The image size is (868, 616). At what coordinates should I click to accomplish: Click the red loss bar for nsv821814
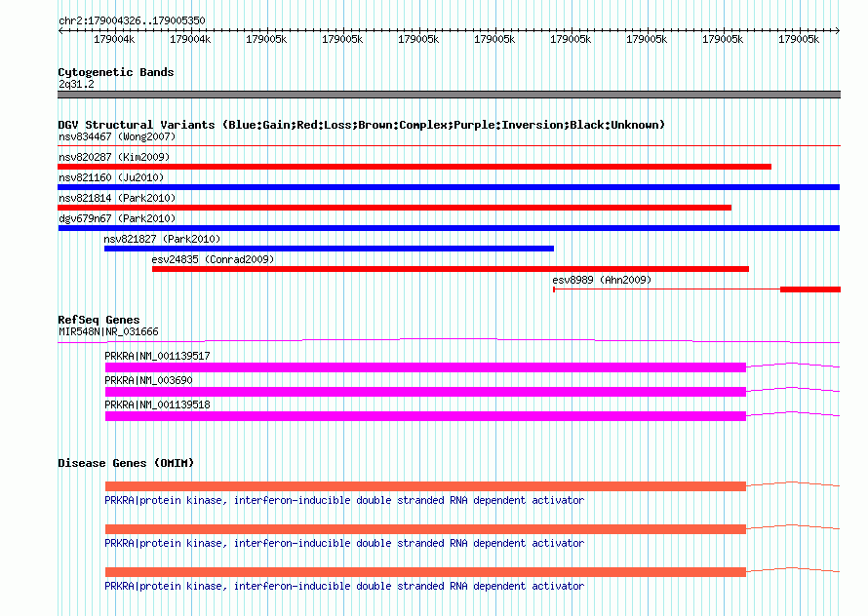tap(395, 208)
